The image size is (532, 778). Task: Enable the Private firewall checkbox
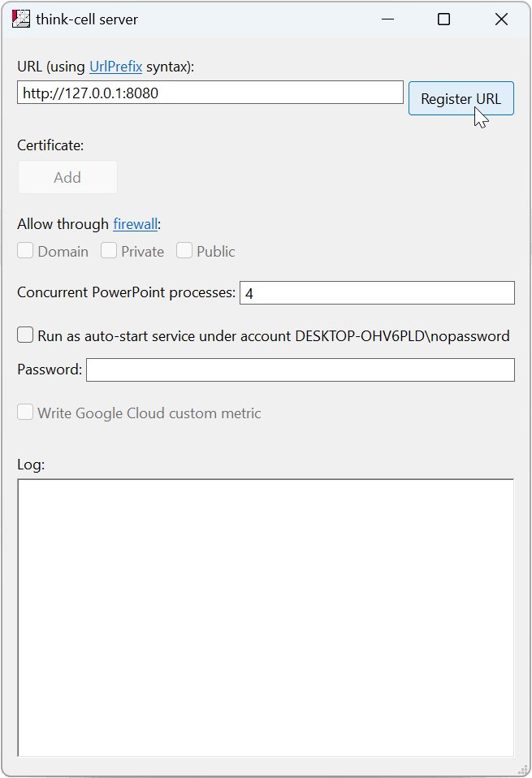[109, 251]
